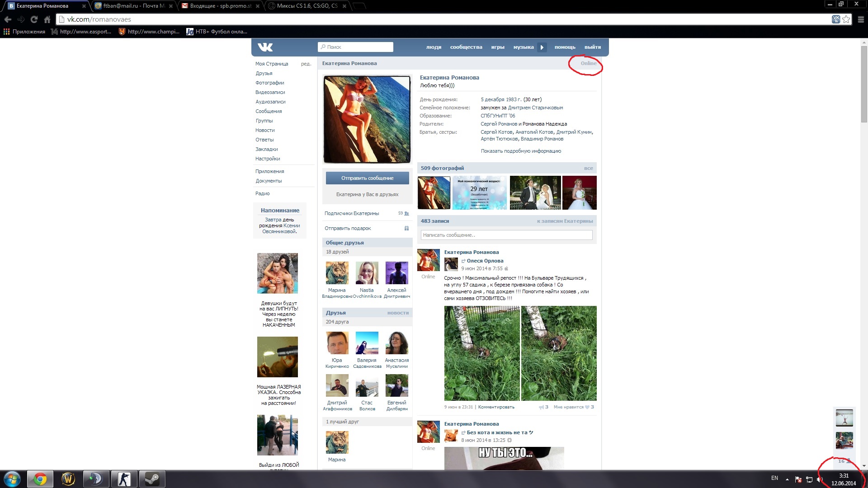This screenshot has height=488, width=868.
Task: Go to Chrome home page icon
Action: pyautogui.click(x=47, y=19)
